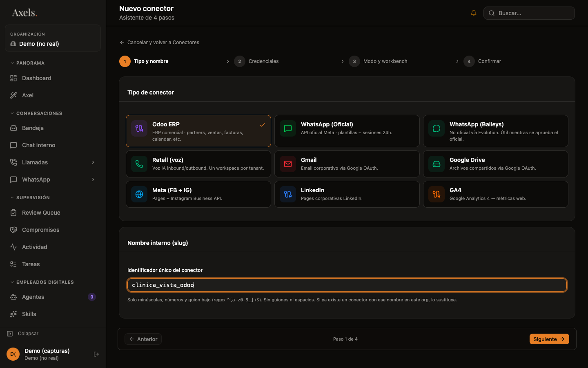Click the Axels logo
The height and width of the screenshot is (368, 588).
(x=24, y=13)
